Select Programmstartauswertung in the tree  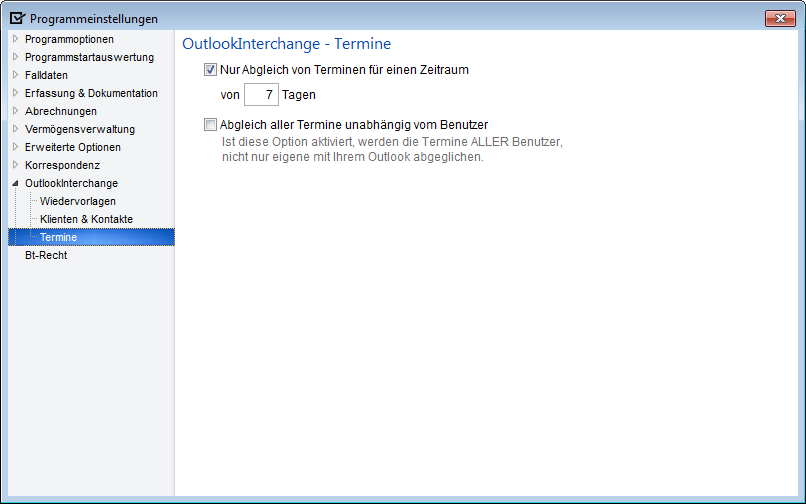[x=89, y=57]
